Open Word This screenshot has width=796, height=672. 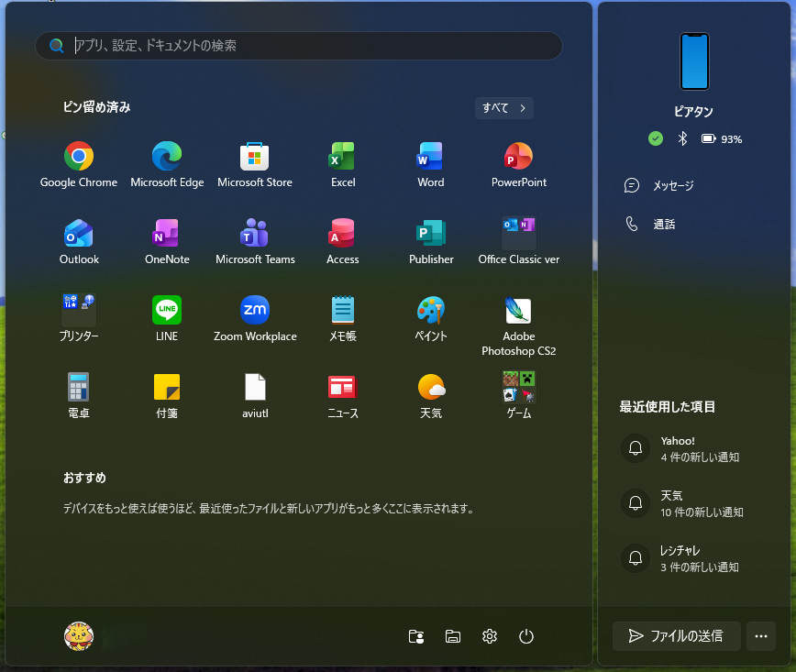click(x=430, y=165)
